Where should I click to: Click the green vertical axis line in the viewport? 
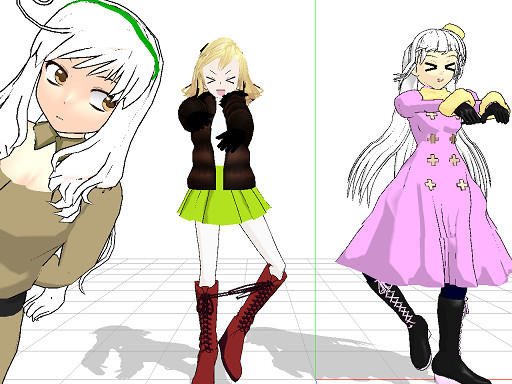316,190
